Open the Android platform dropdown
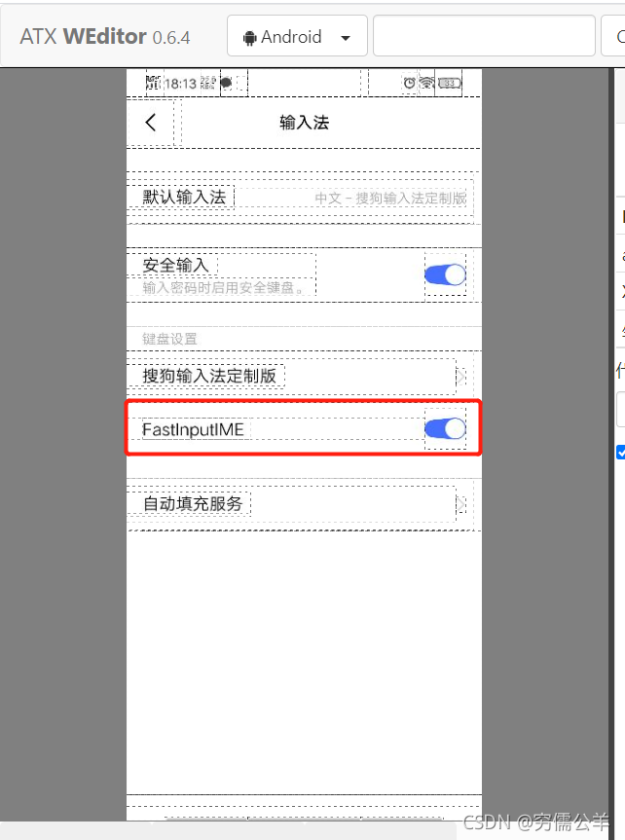Viewport: 625px width, 840px height. click(x=297, y=36)
